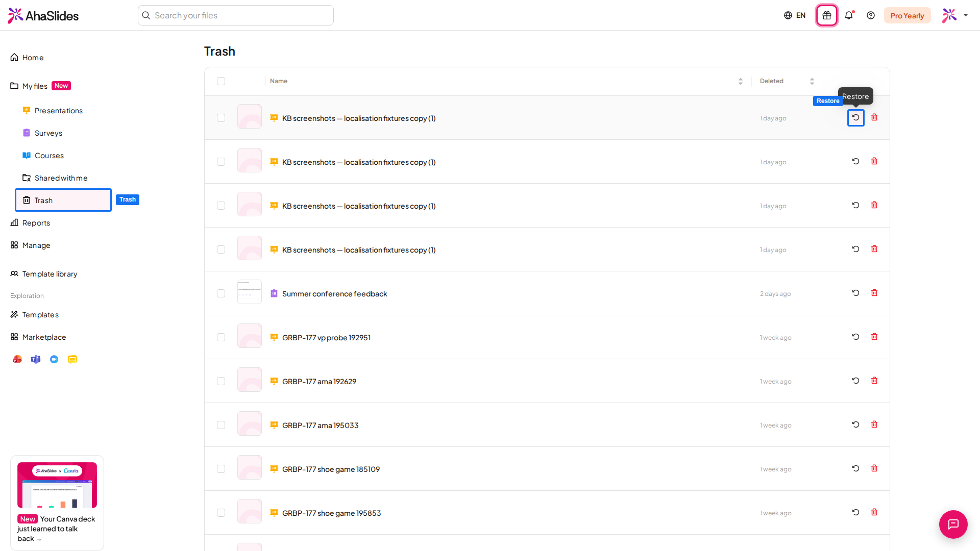The height and width of the screenshot is (551, 980).
Task: Click the Google Slides integration icon
Action: 72,359
